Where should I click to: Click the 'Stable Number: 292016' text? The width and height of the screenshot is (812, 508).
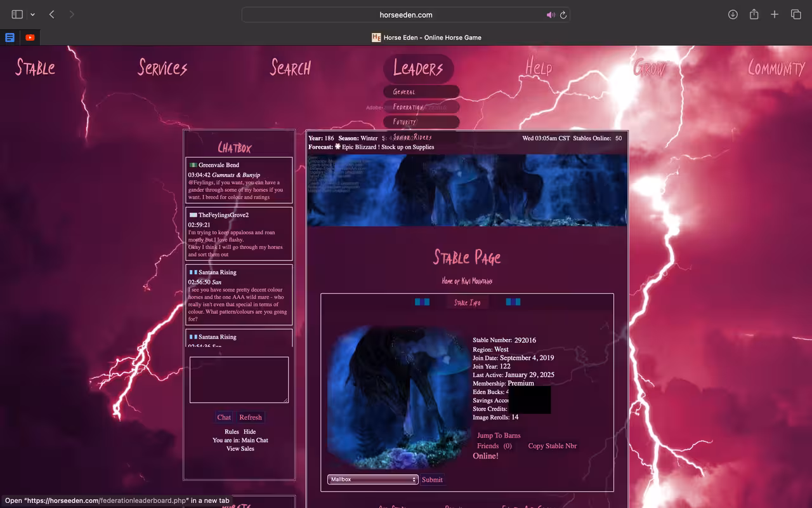504,340
